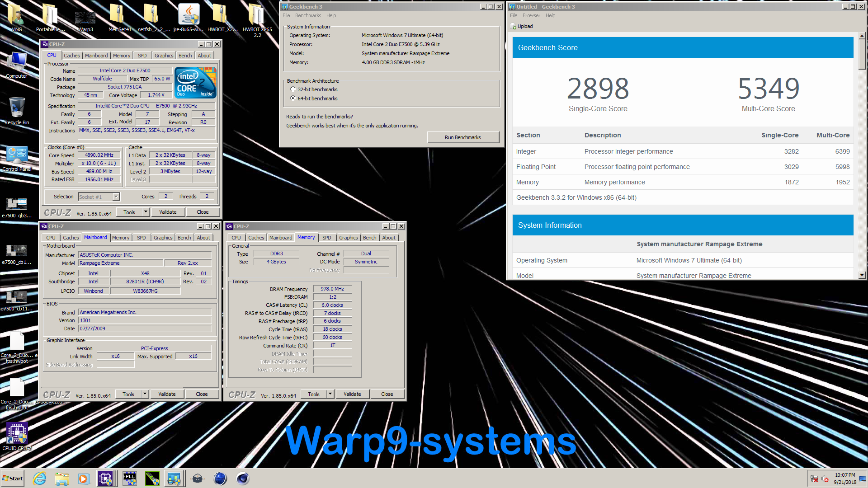Click the DRAM Frequency 978.0 MHz field
This screenshot has width=868, height=488.
click(x=332, y=289)
